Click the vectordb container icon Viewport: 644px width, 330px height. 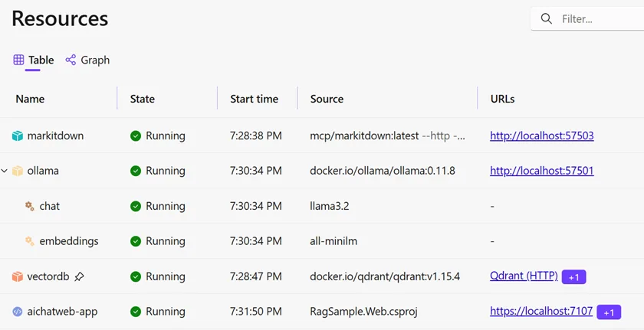tap(18, 276)
